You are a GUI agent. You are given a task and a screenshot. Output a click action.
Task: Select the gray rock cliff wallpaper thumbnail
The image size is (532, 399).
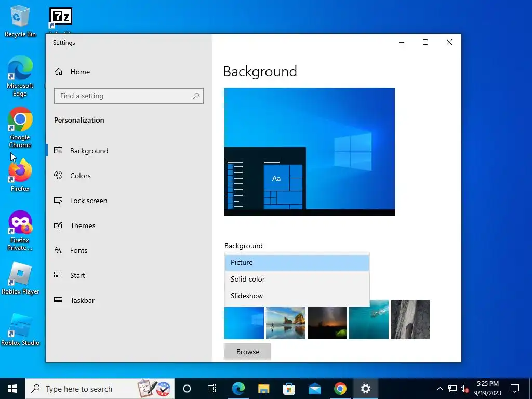point(410,320)
